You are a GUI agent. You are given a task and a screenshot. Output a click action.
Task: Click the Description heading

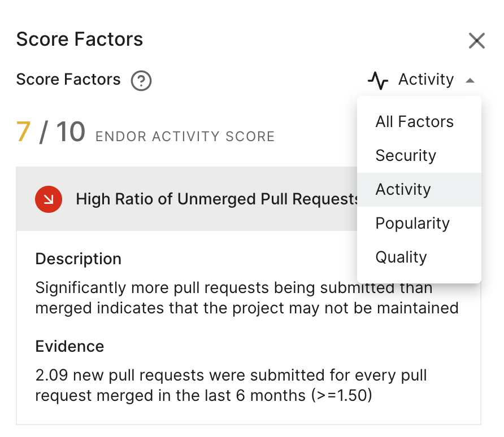(x=78, y=259)
